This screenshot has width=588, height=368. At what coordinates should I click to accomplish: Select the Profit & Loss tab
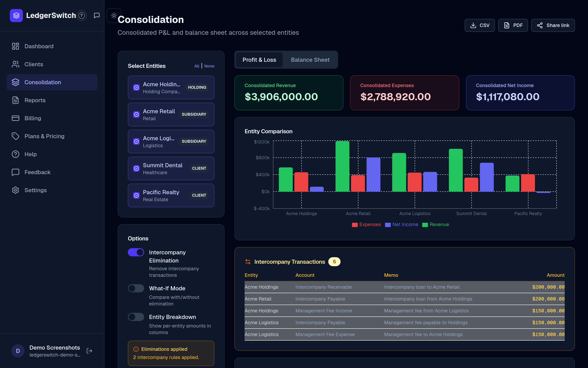click(x=259, y=60)
